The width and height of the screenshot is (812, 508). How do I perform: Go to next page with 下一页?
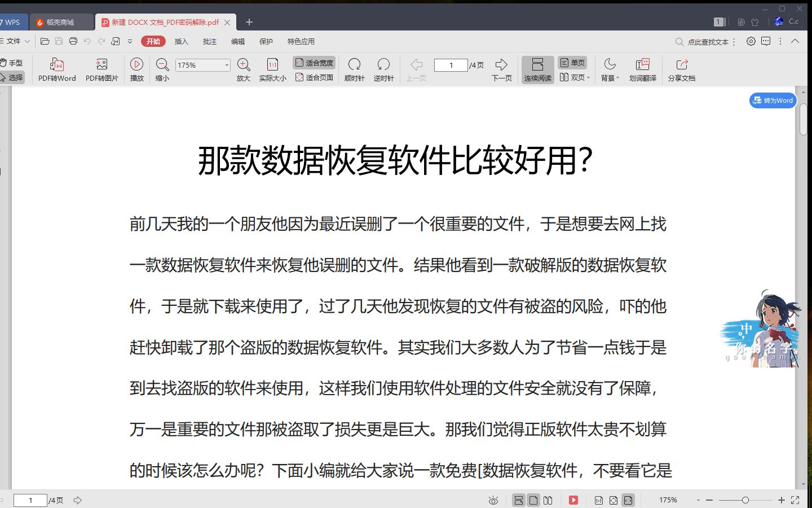point(501,69)
